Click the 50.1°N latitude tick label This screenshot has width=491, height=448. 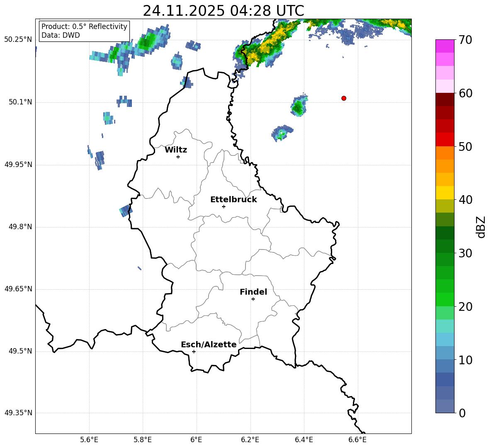pyautogui.click(x=20, y=102)
